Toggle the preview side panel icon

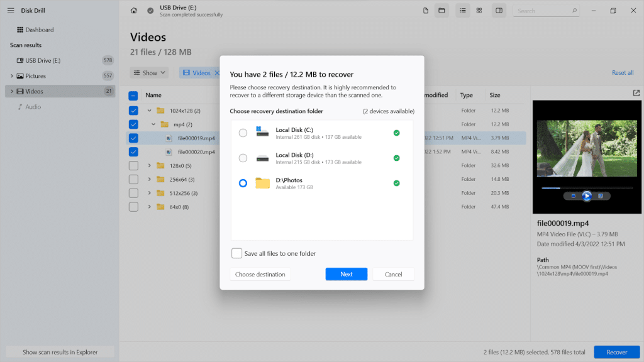[499, 11]
